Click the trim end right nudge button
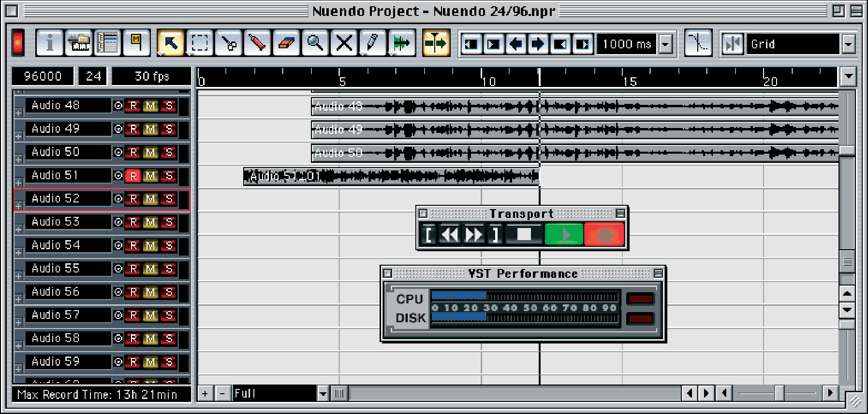The height and width of the screenshot is (414, 868). pos(583,44)
